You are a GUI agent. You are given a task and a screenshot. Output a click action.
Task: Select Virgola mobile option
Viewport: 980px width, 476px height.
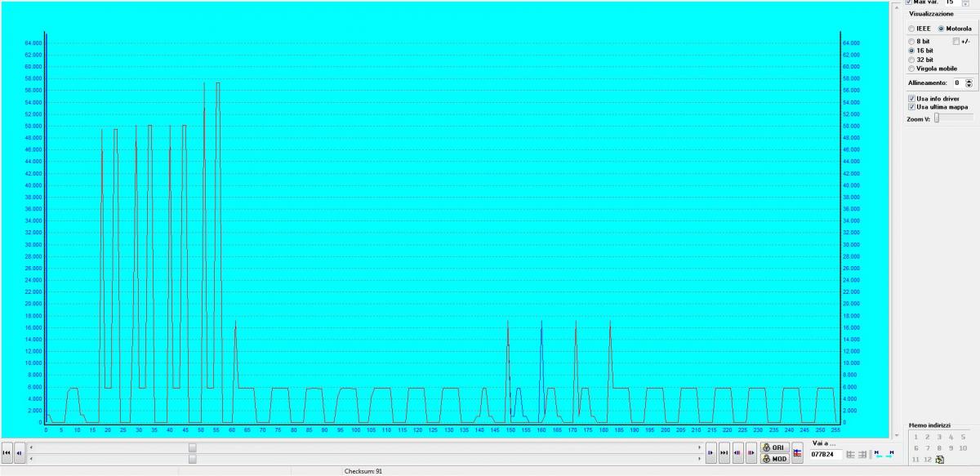click(912, 69)
